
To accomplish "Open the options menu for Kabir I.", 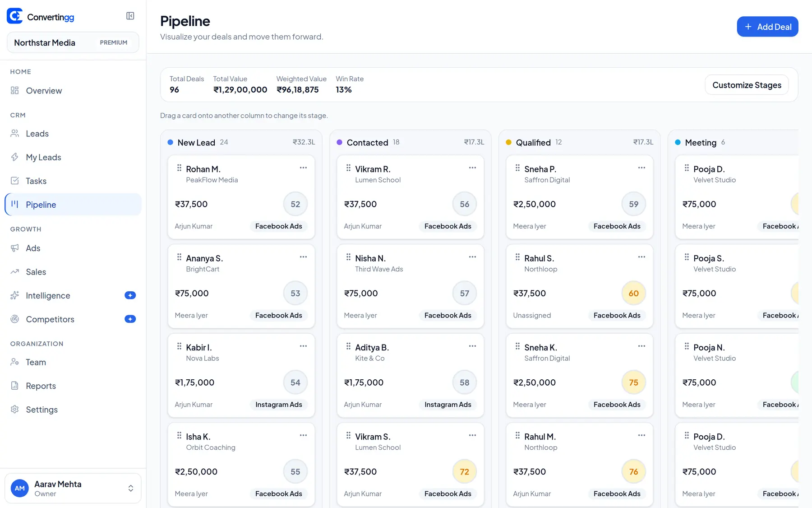I will click(x=303, y=346).
